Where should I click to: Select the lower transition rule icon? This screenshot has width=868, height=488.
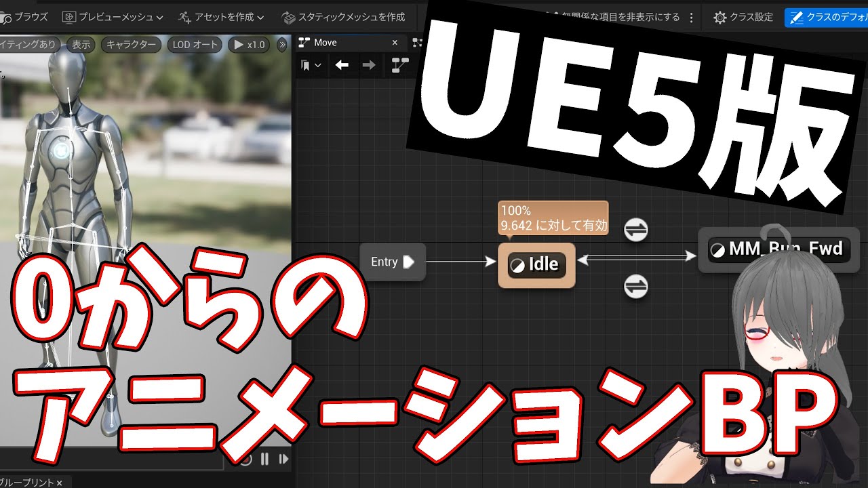(x=636, y=287)
